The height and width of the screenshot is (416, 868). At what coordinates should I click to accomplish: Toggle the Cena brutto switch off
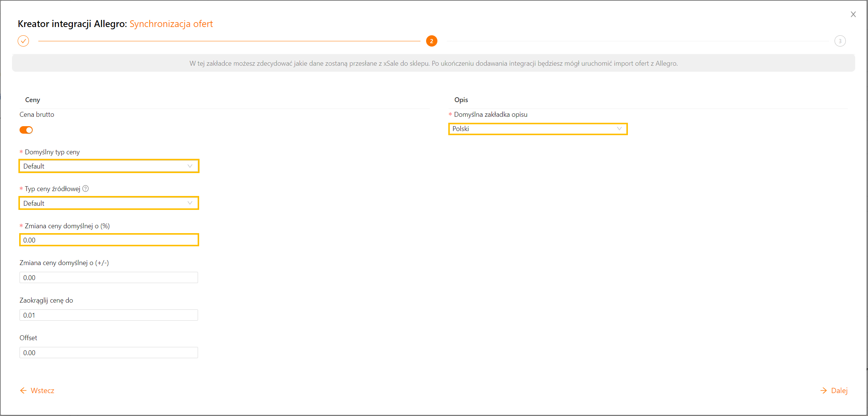pyautogui.click(x=26, y=130)
